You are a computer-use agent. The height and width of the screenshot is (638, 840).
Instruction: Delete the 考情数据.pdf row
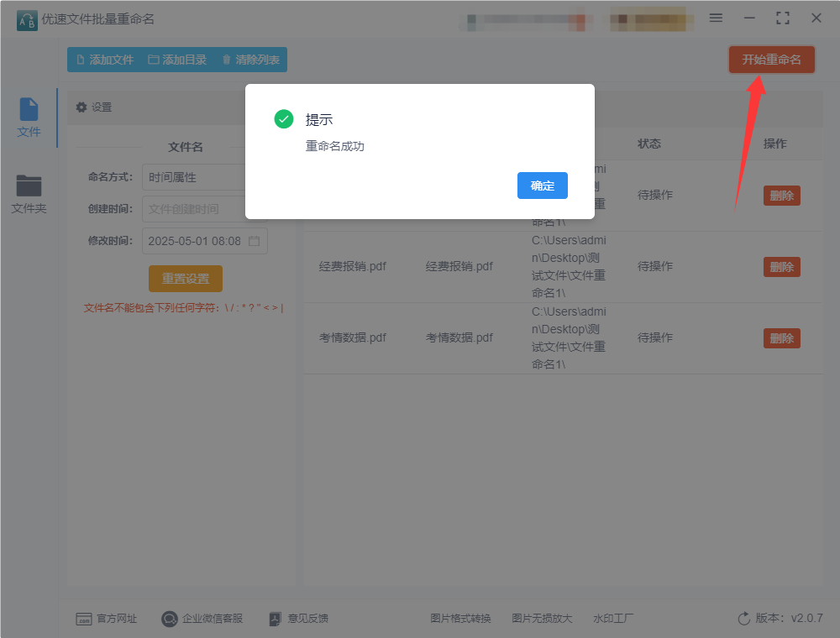[781, 338]
